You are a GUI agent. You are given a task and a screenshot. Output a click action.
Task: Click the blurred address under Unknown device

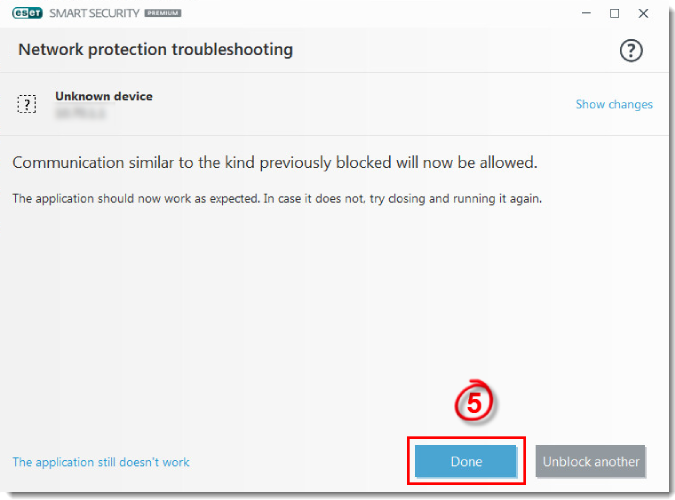(x=81, y=113)
